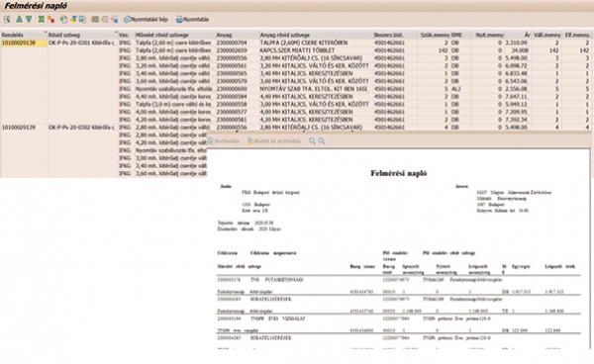The width and height of the screenshot is (594, 364).
Task: Click OK-P-Ps-20-0302 Kitérőfa short text cell
Action: tap(82, 128)
